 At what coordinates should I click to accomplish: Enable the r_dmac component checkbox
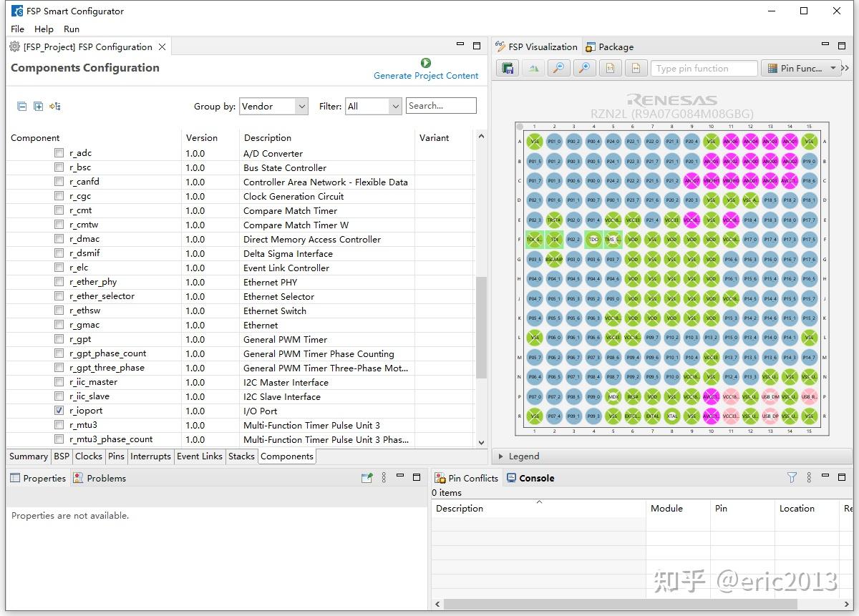click(59, 239)
